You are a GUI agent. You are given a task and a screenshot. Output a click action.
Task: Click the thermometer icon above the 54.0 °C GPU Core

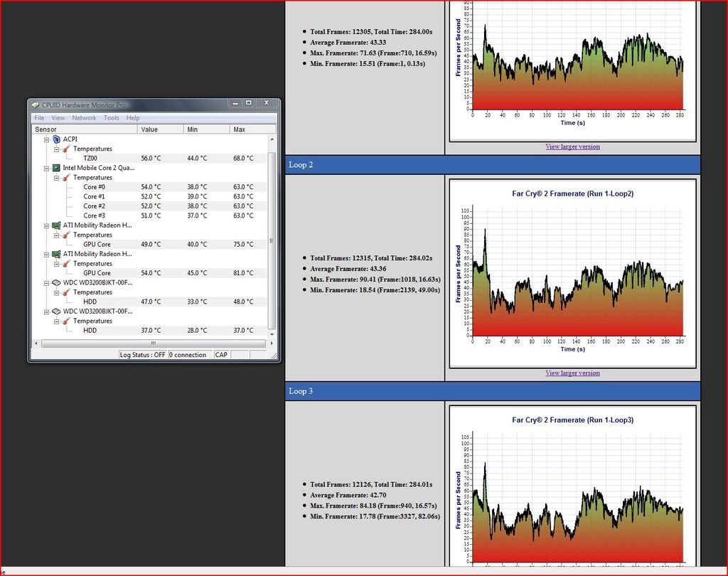click(x=66, y=264)
